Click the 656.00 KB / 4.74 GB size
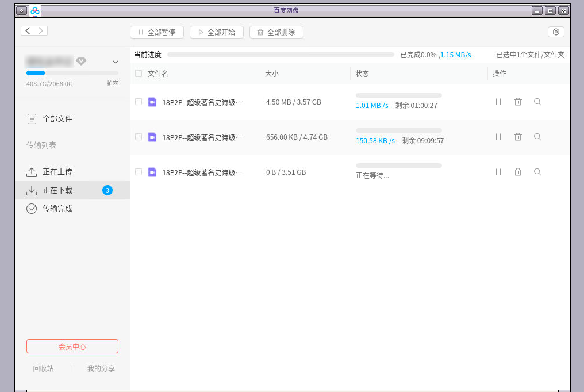This screenshot has height=392, width=584. [297, 137]
